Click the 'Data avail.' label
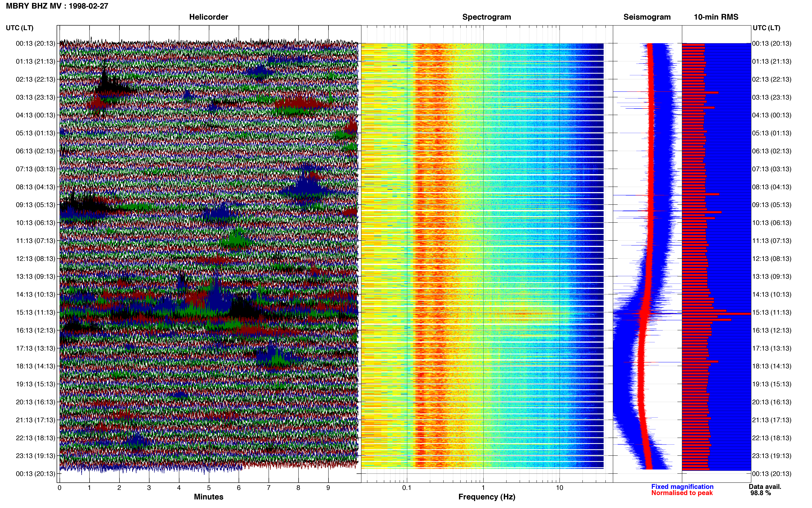The width and height of the screenshot is (812, 508). (x=765, y=486)
